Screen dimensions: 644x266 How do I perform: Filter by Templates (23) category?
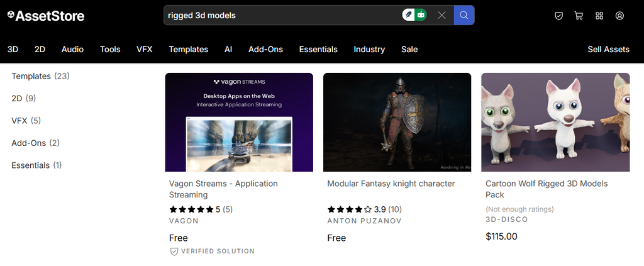coord(40,76)
